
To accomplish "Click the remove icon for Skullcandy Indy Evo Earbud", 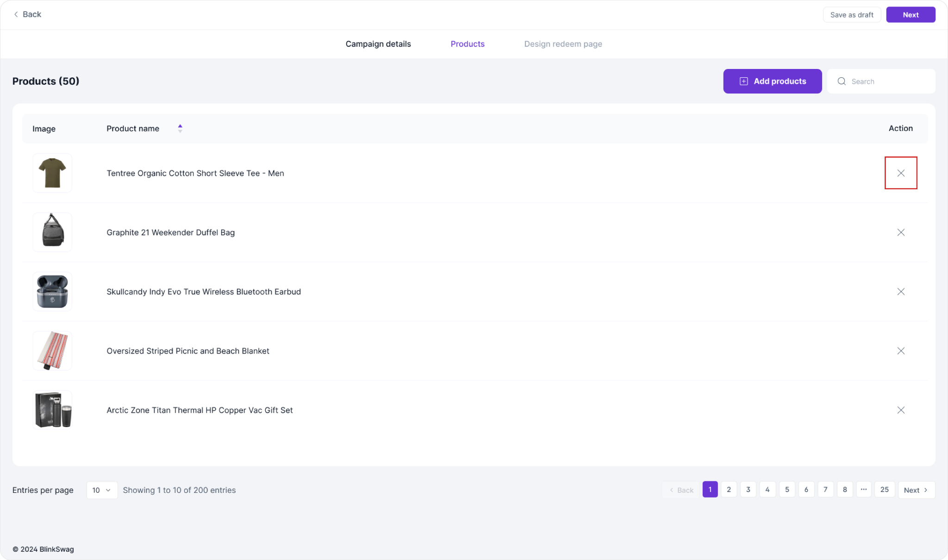I will pos(901,291).
